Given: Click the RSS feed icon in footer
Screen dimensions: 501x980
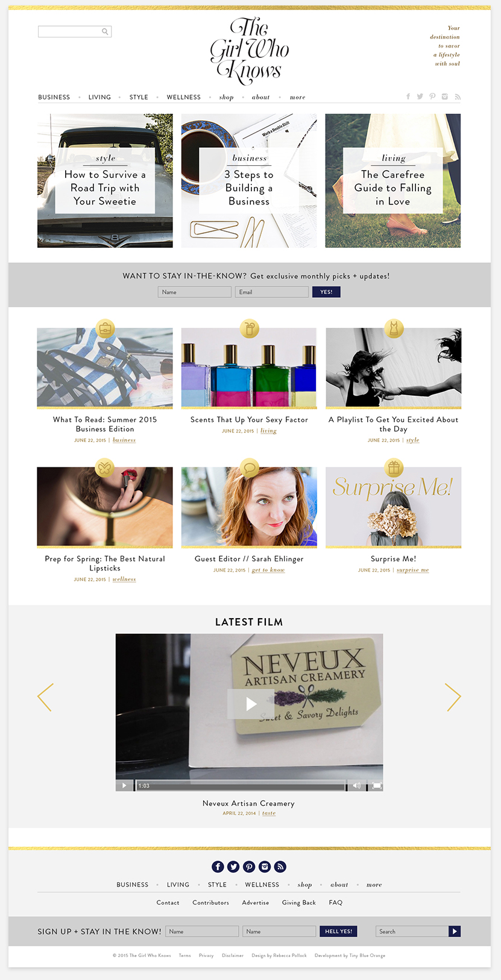Looking at the screenshot, I should tap(280, 867).
